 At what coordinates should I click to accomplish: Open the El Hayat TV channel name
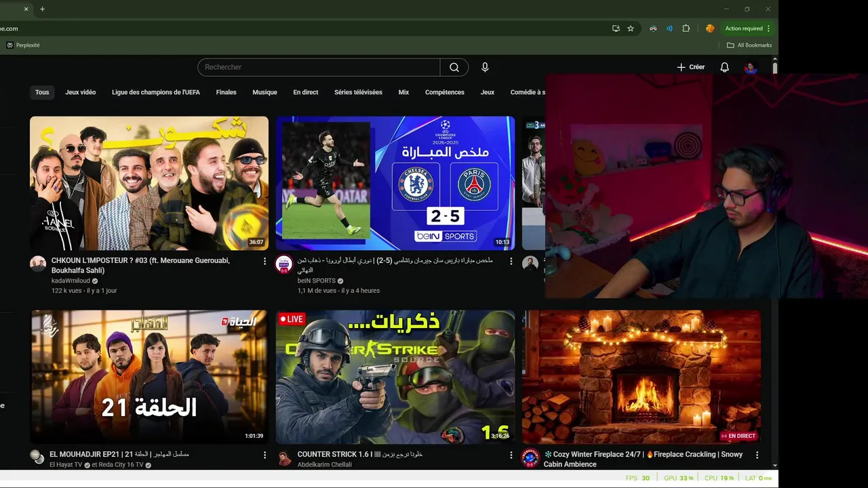66,465
